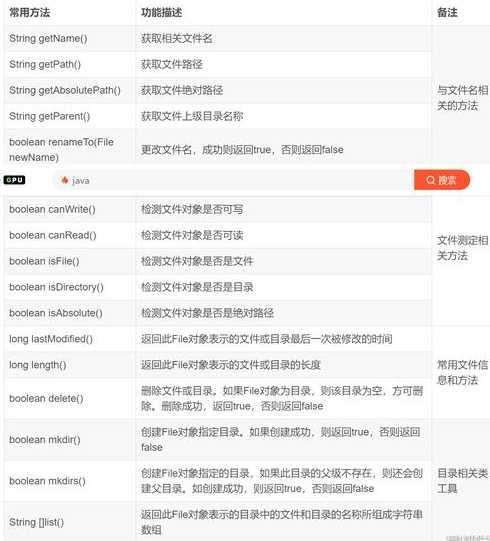Click description 获取文件上级目录名称
The image size is (490, 541).
click(x=192, y=116)
